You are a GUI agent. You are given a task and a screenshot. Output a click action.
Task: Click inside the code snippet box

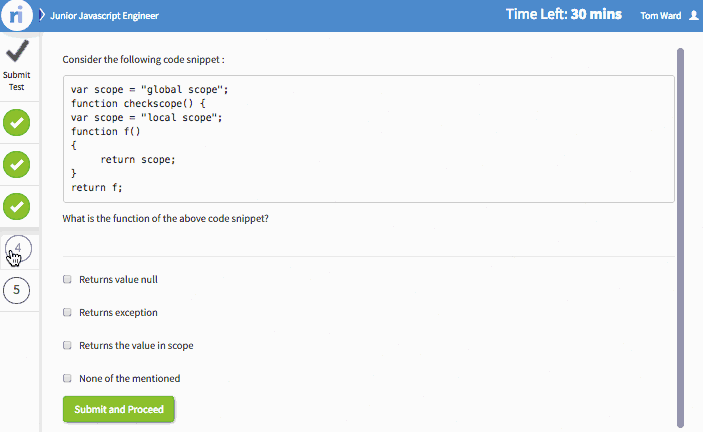(369, 139)
